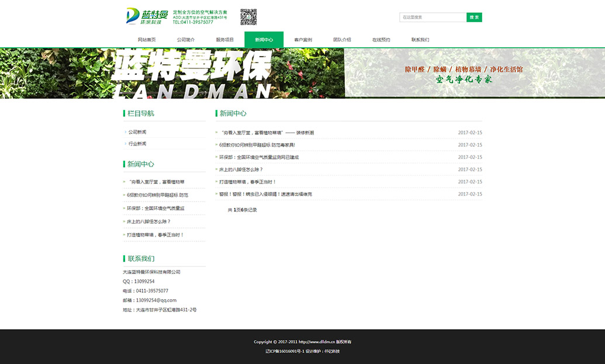Click the 蓝特曼 company logo
The height and width of the screenshot is (364, 605).
(x=147, y=17)
